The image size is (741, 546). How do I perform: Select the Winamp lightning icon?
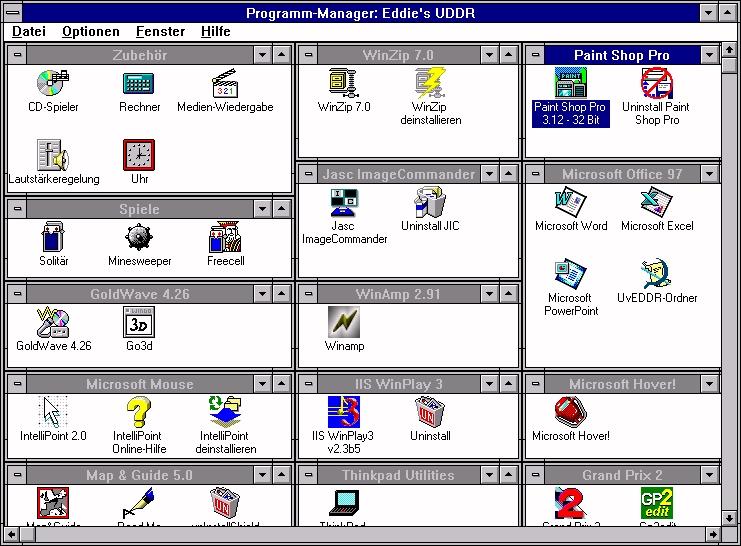(x=344, y=322)
